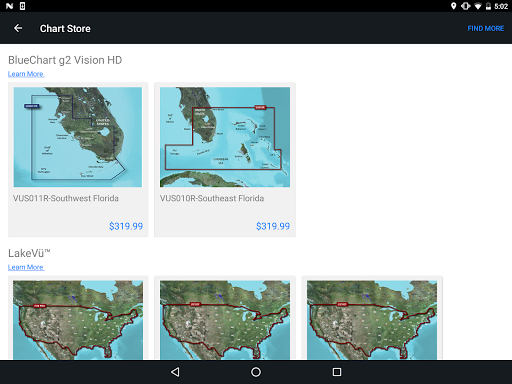This screenshot has height=384, width=512.
Task: Tap the $319.99 price for Southwest Florida
Action: [x=126, y=226]
